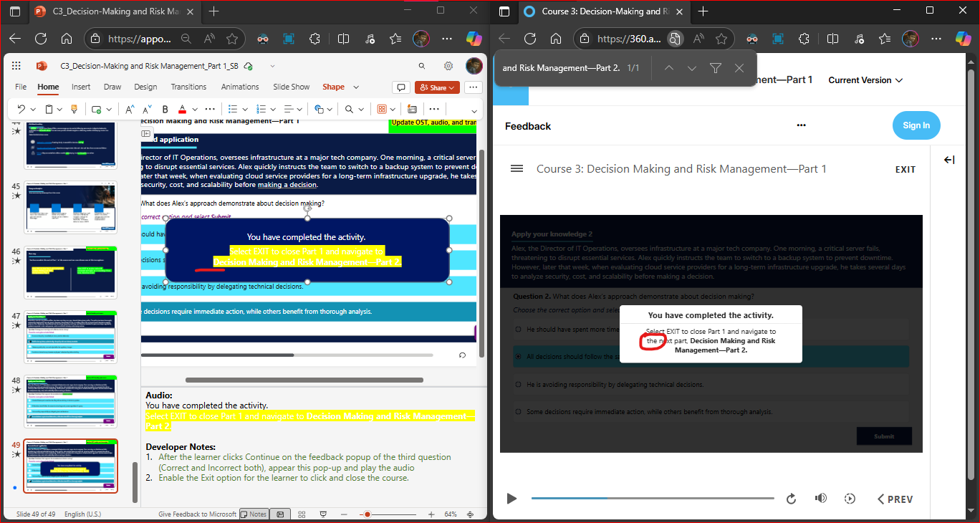Image resolution: width=980 pixels, height=523 pixels.
Task: Expand the Current Version dropdown
Action: pyautogui.click(x=865, y=80)
